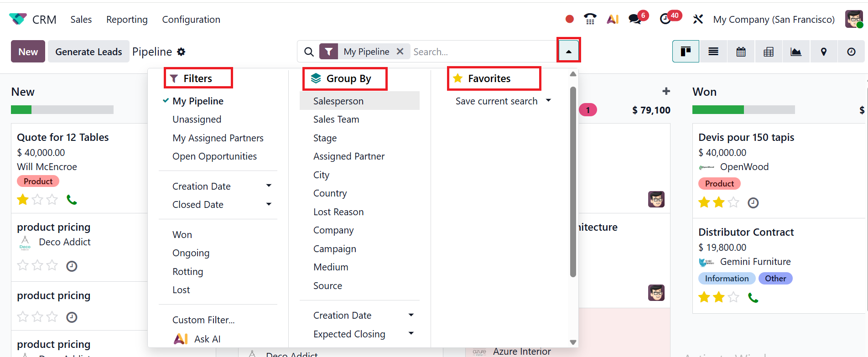The height and width of the screenshot is (357, 868).
Task: Toggle the Won filter option
Action: pos(182,235)
